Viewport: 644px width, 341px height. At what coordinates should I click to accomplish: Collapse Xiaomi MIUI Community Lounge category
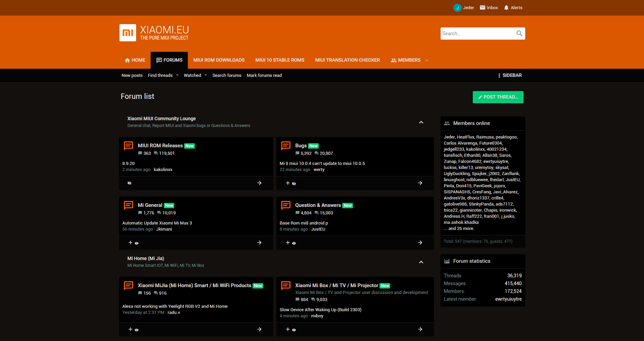point(421,122)
